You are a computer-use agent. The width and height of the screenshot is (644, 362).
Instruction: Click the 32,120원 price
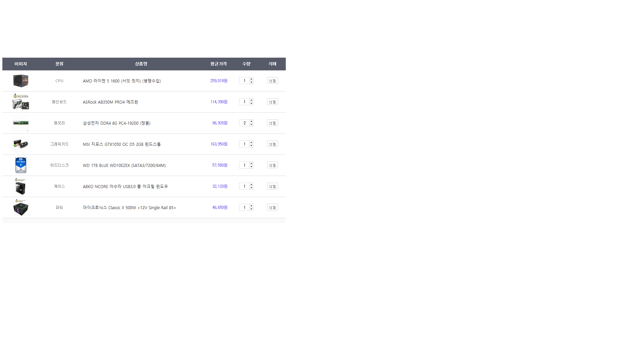220,186
